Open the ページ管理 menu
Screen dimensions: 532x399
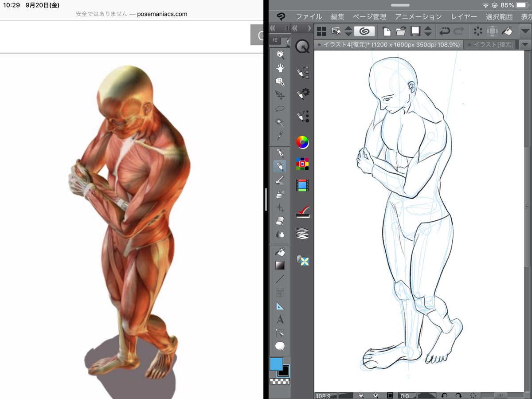point(369,17)
